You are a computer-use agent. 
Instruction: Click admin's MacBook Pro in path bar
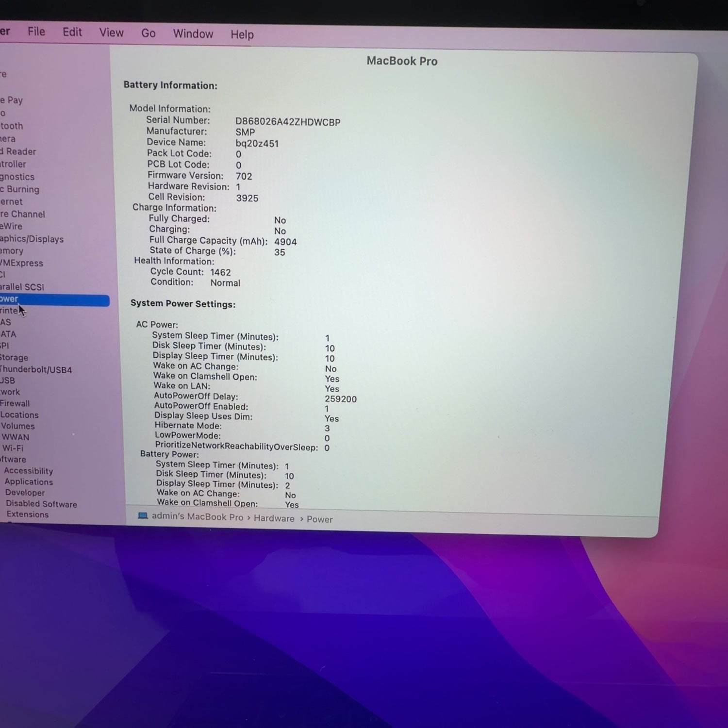[197, 517]
